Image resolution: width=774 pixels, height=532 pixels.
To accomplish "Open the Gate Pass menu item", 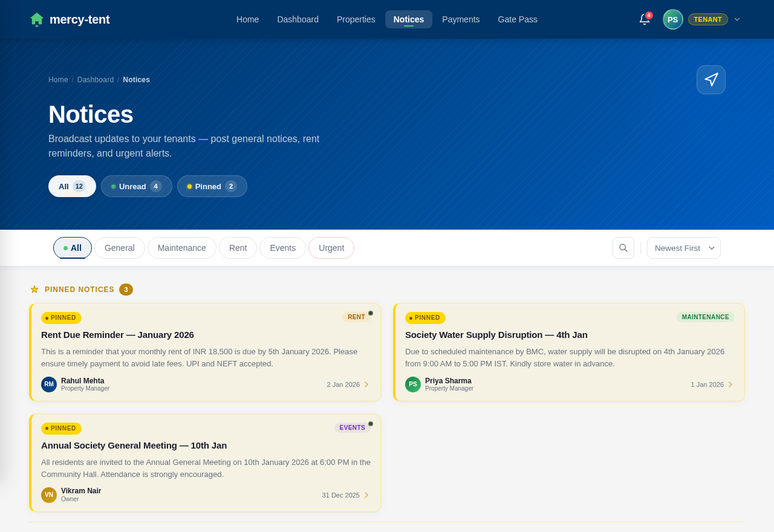I will pyautogui.click(x=517, y=19).
